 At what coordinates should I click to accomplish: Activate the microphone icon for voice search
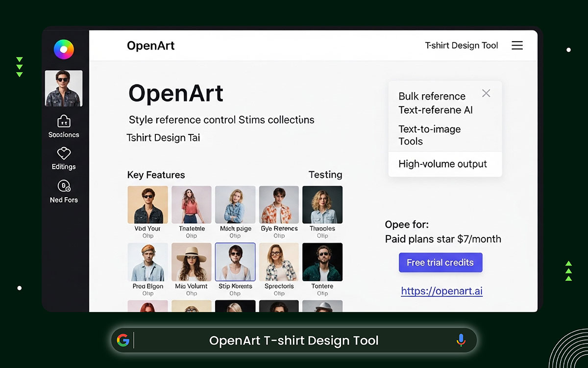[x=461, y=340]
